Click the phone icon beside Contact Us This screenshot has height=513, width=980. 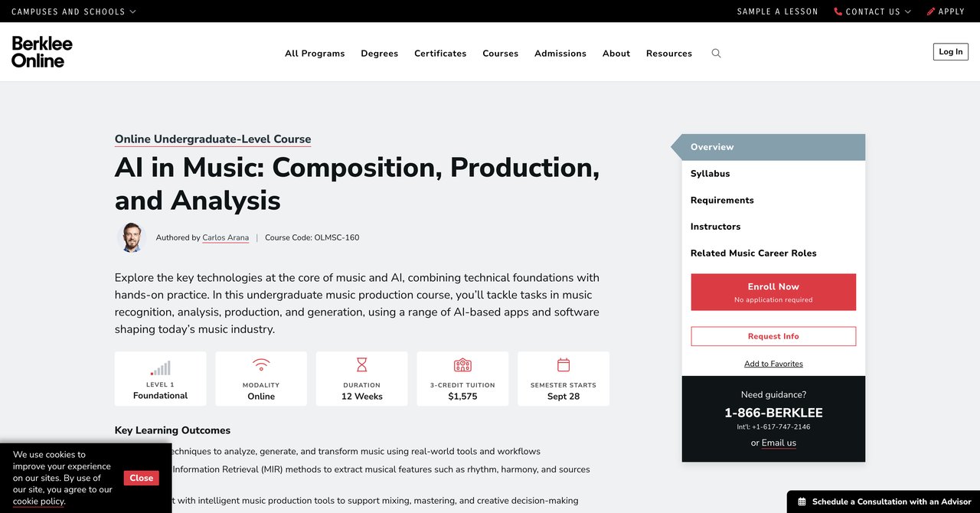838,11
